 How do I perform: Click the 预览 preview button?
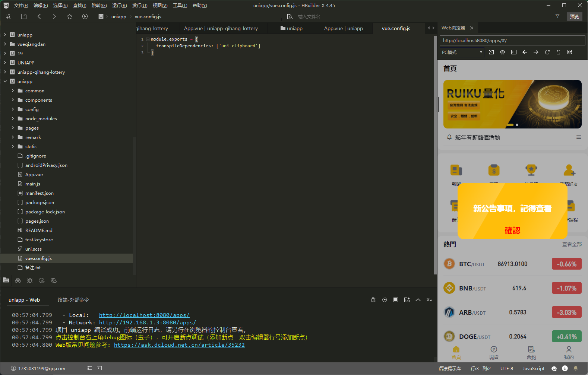click(575, 16)
